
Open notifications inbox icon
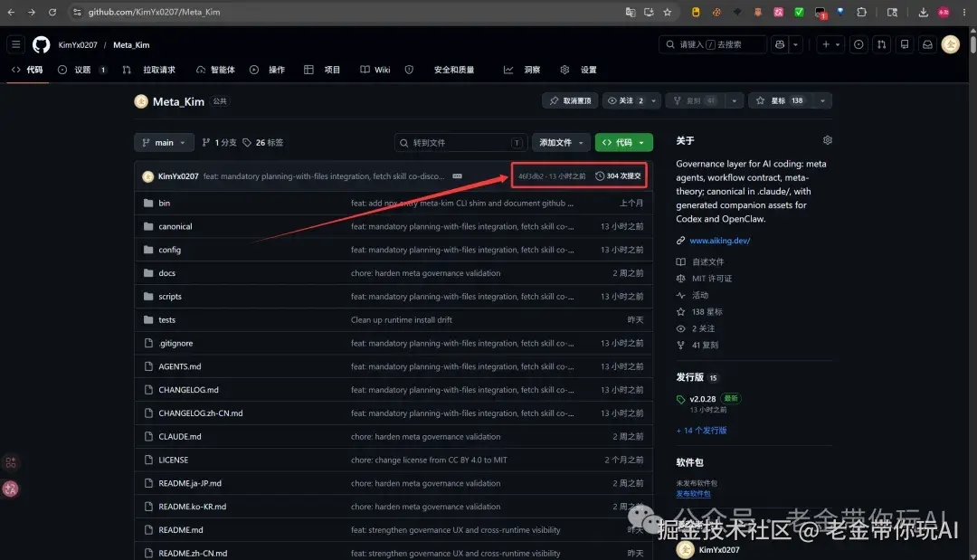[928, 44]
